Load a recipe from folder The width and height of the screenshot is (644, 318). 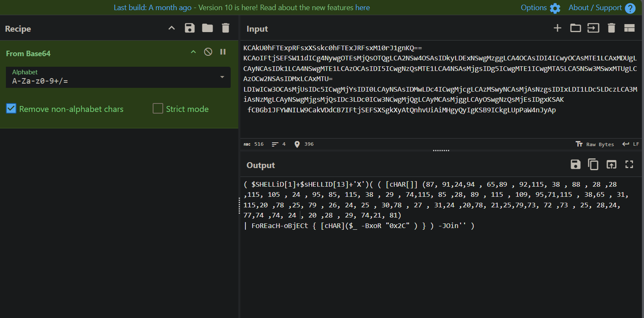pos(207,28)
